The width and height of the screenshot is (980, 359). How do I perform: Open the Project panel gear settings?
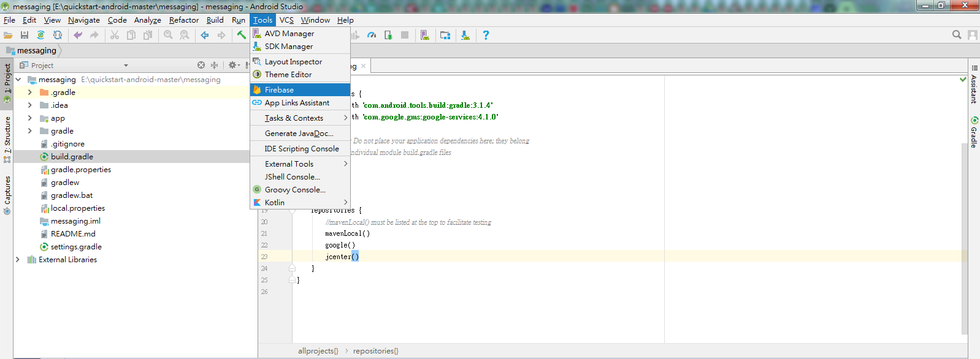tap(234, 65)
